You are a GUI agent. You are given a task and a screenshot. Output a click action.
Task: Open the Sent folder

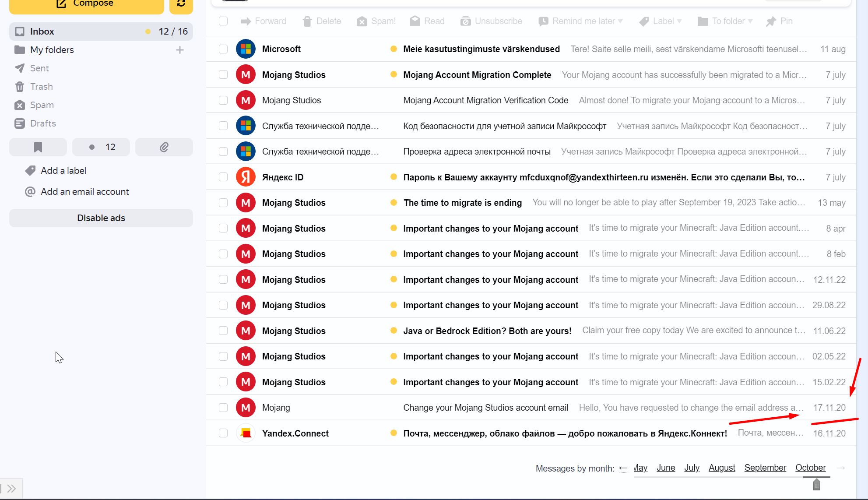[x=39, y=68]
